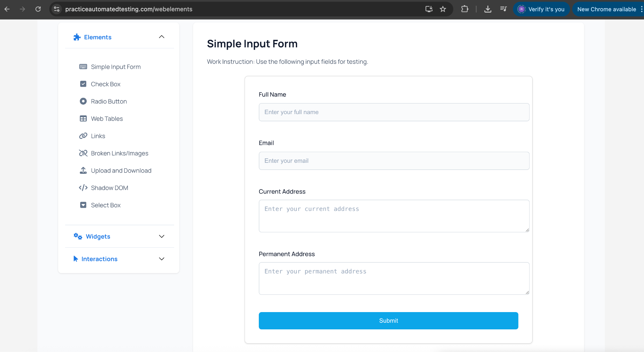Click the Permanent Address label

(x=287, y=254)
